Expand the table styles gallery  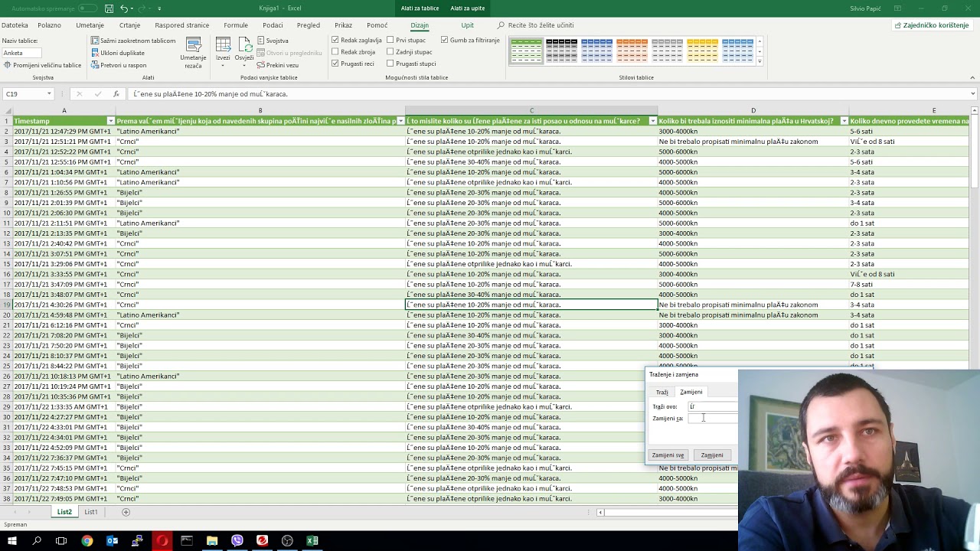click(x=759, y=61)
